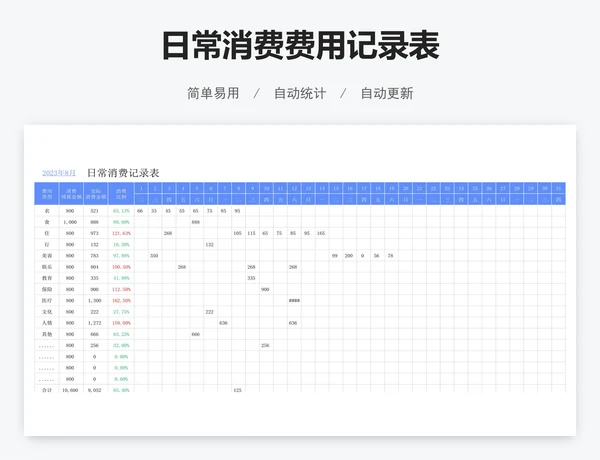The width and height of the screenshot is (600, 460).
Task: Select the 人情 category cell
Action: tap(47, 323)
